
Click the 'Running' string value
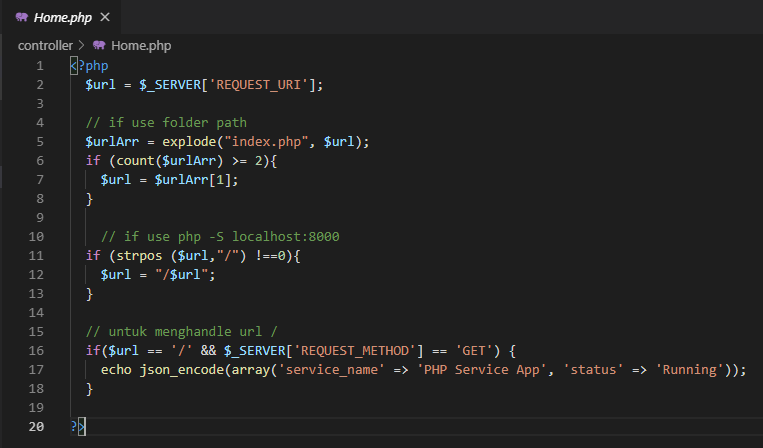689,370
